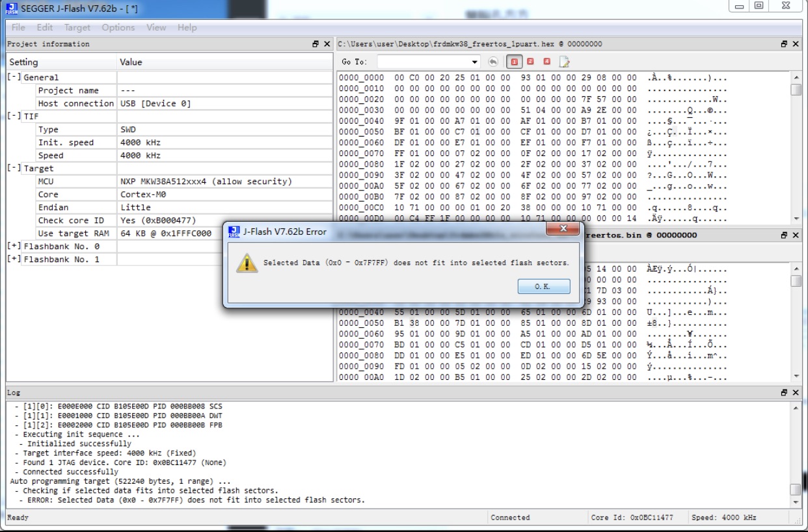Open the File menu
Image resolution: width=808 pixels, height=532 pixels.
click(18, 27)
